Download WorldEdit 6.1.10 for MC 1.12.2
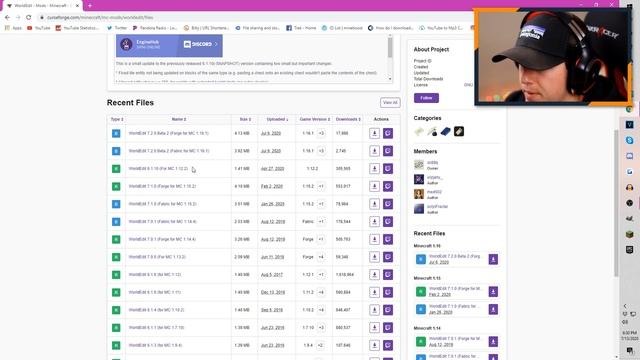This screenshot has height=360, width=640. (374, 169)
